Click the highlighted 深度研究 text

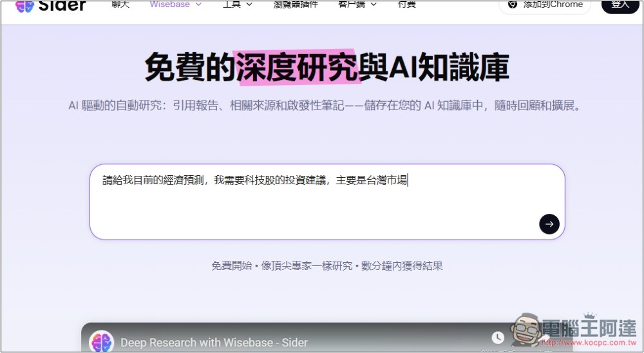(x=296, y=68)
